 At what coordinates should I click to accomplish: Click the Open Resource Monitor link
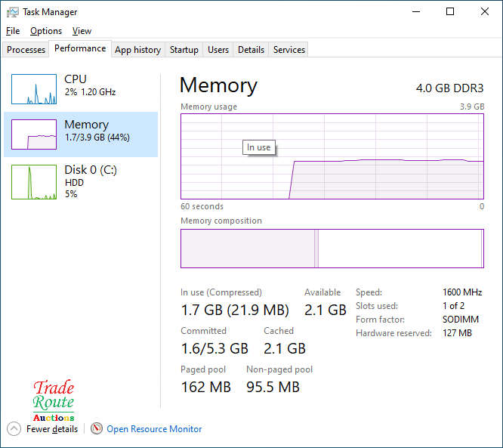click(154, 429)
